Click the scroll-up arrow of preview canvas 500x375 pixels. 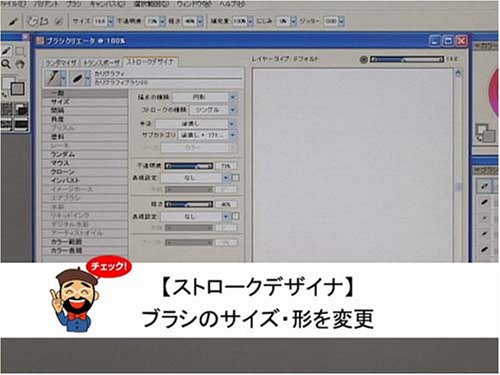[459, 73]
